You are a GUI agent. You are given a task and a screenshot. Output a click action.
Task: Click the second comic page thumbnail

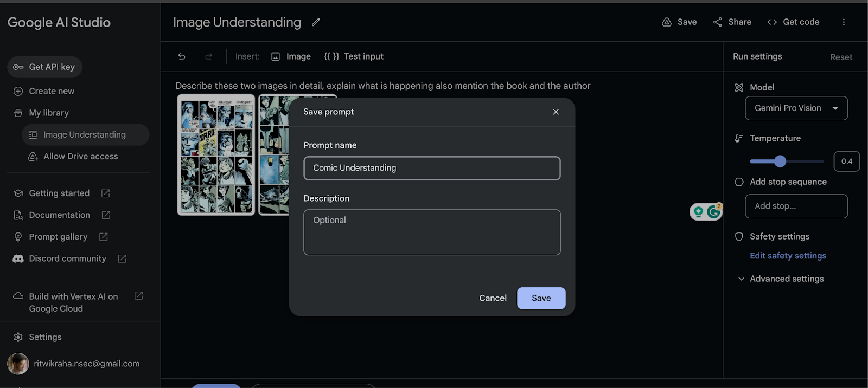[x=274, y=155]
